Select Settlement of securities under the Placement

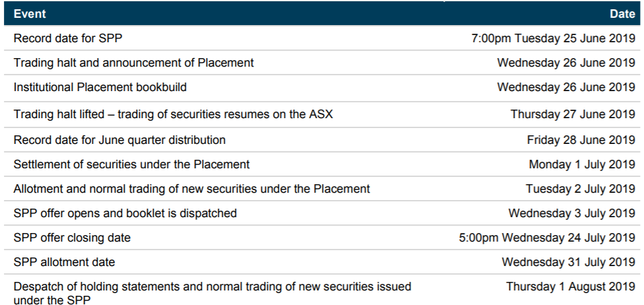pyautogui.click(x=131, y=164)
